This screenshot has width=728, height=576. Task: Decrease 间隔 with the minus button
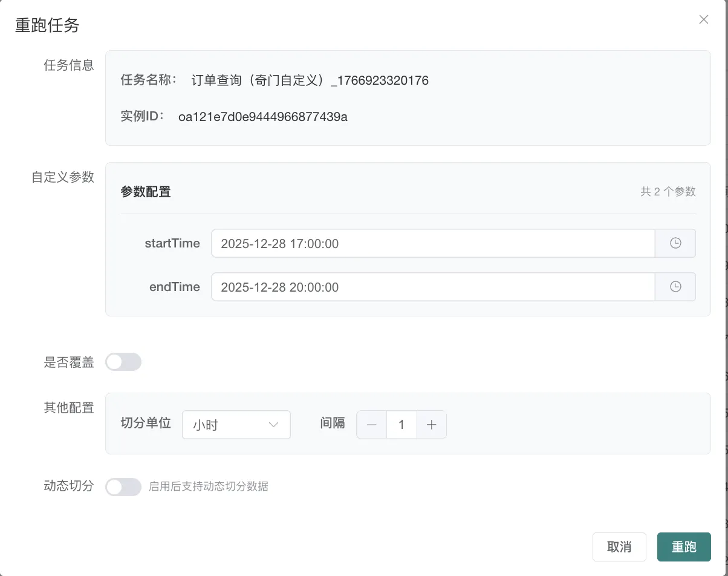(372, 425)
